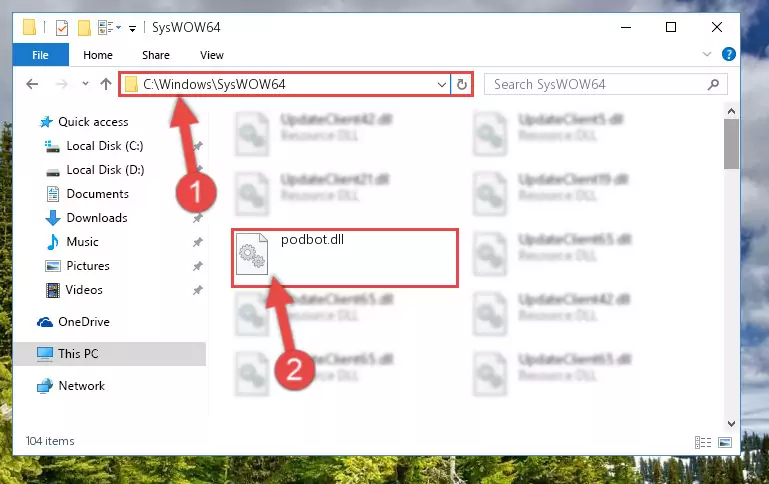This screenshot has height=484, width=769.
Task: Minimize the SysWOW64 window
Action: tap(626, 27)
